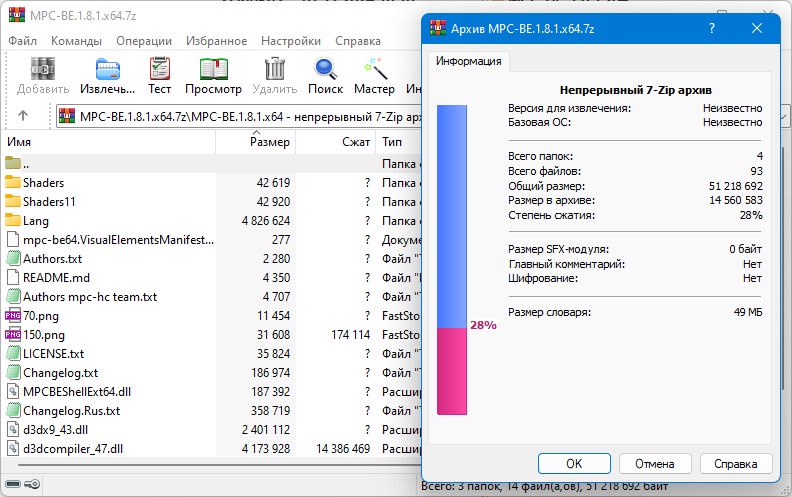Click the Извлечь toolbar icon
The image size is (792, 497).
(x=108, y=69)
